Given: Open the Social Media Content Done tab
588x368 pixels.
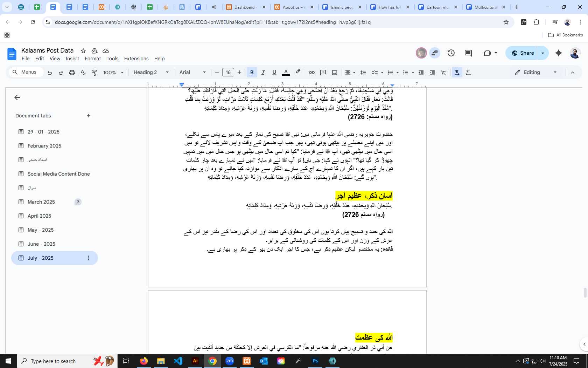Looking at the screenshot, I should coord(59,174).
